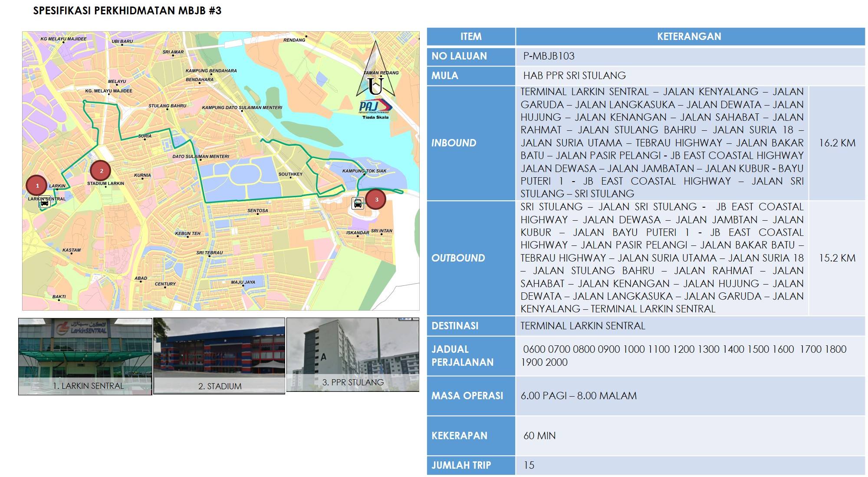
Task: Click the bus icon at Larkin Sentral
Action: pos(45,203)
